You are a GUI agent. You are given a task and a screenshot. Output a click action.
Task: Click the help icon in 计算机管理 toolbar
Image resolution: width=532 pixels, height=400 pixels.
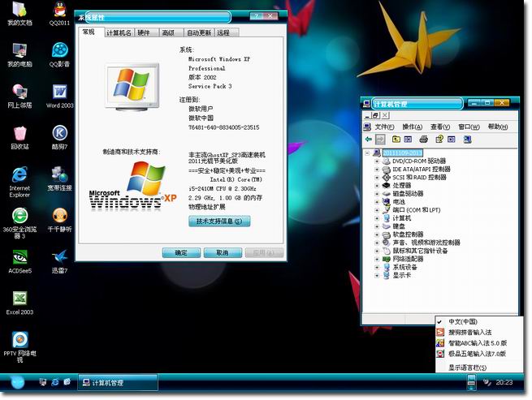coord(439,140)
